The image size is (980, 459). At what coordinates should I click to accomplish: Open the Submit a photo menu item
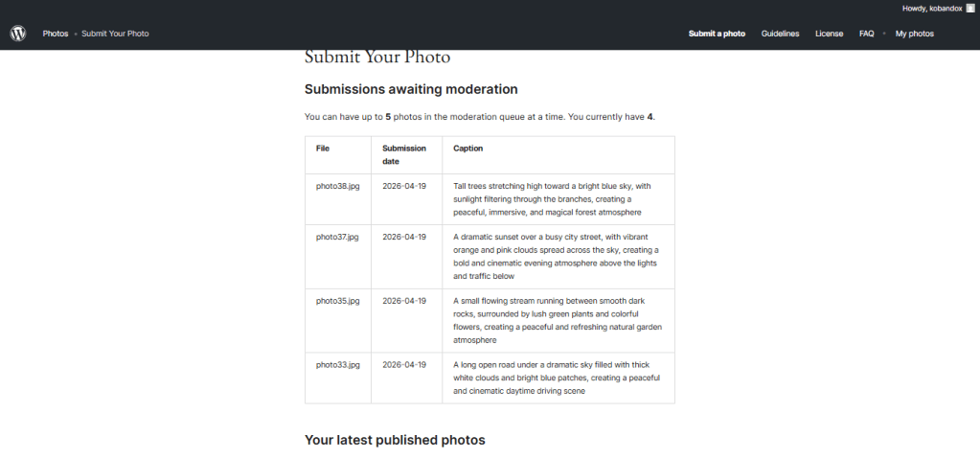pyautogui.click(x=717, y=34)
